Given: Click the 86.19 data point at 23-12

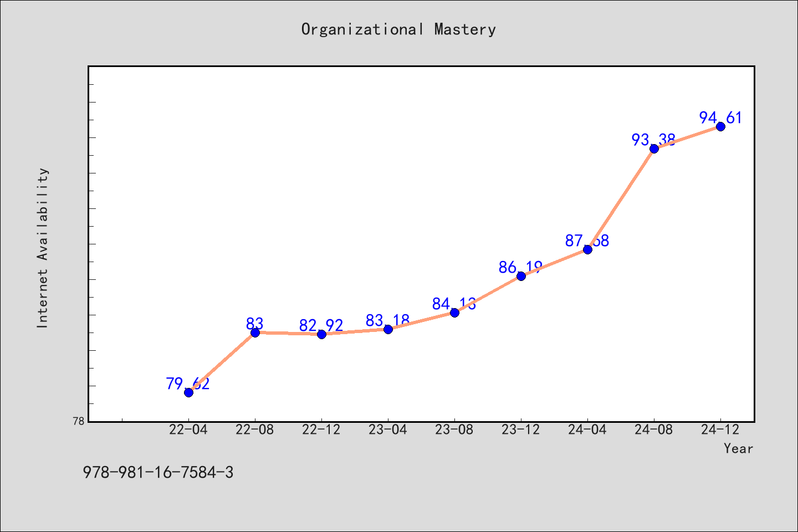Looking at the screenshot, I should point(521,276).
